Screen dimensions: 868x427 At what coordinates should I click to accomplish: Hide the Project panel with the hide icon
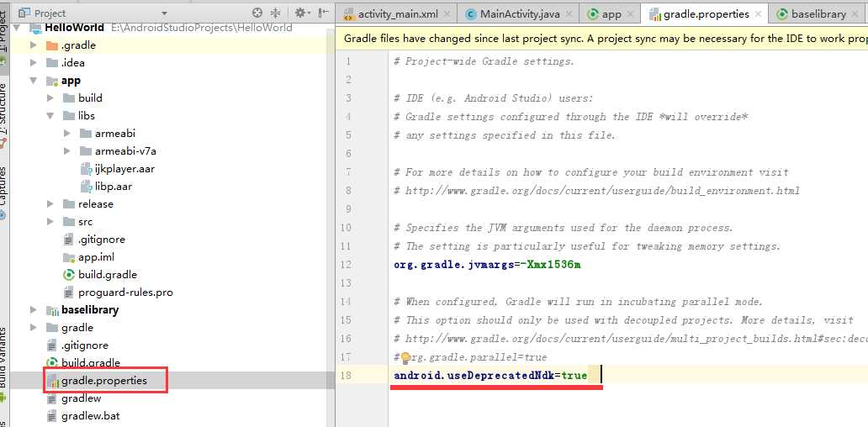324,13
